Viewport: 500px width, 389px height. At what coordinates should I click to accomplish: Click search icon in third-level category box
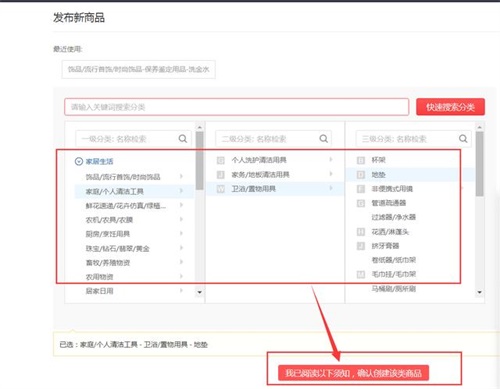click(463, 139)
